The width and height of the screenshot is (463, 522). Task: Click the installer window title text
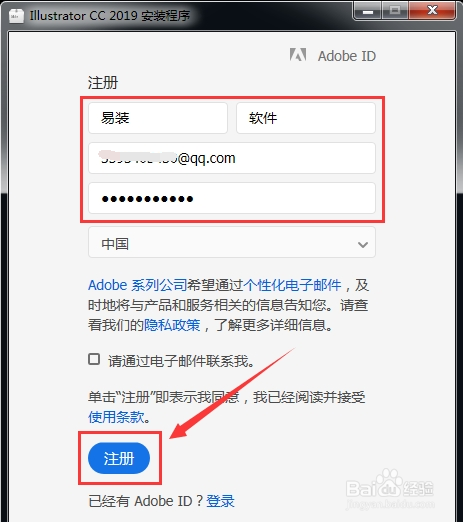pos(110,16)
